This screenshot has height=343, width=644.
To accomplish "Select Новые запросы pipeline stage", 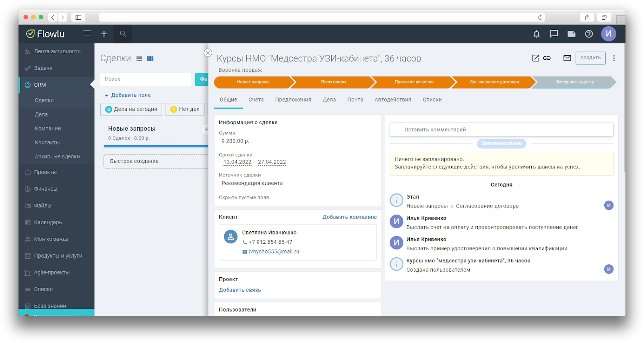I will click(x=253, y=82).
